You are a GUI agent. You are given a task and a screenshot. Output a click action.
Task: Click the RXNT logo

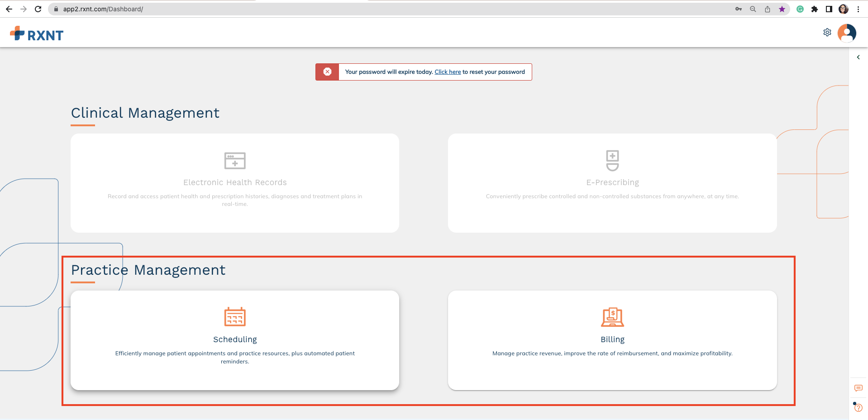pos(37,34)
